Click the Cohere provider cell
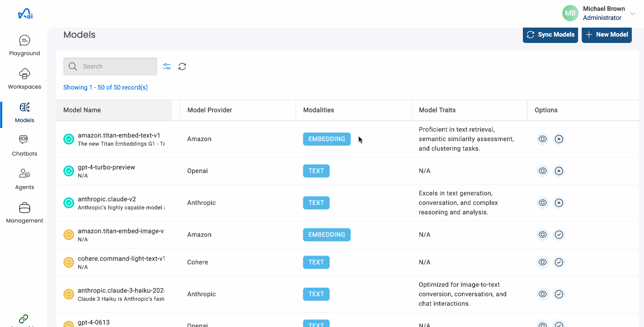Screen dimensions: 644x327 197,262
